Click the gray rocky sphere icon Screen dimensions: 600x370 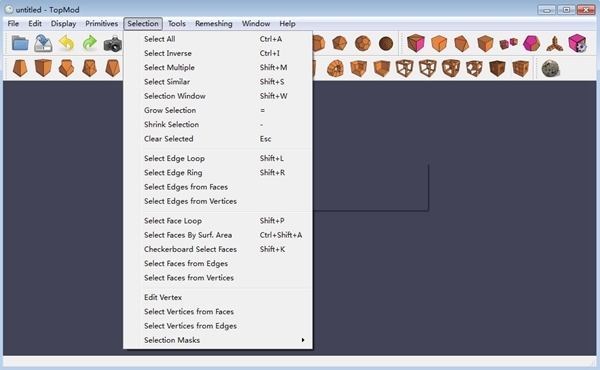click(x=550, y=69)
